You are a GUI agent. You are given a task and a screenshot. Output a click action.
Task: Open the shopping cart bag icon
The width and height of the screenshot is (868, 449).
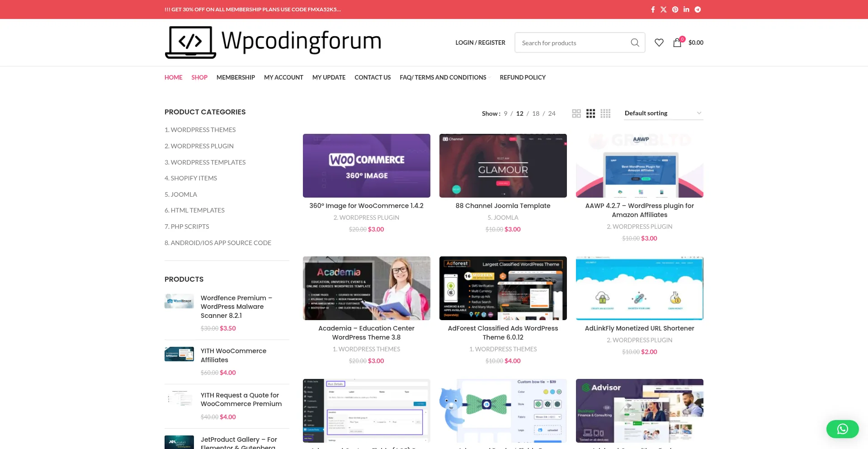point(677,43)
